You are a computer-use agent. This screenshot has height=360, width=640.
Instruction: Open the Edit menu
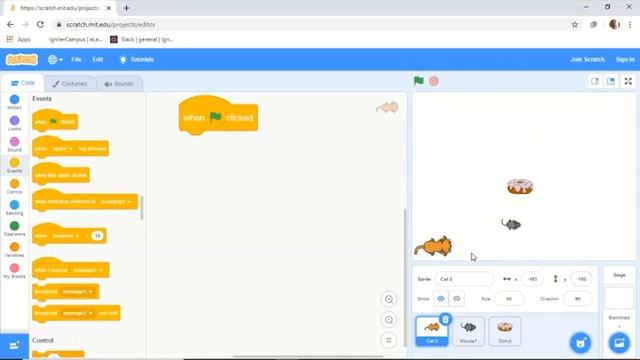tap(98, 60)
